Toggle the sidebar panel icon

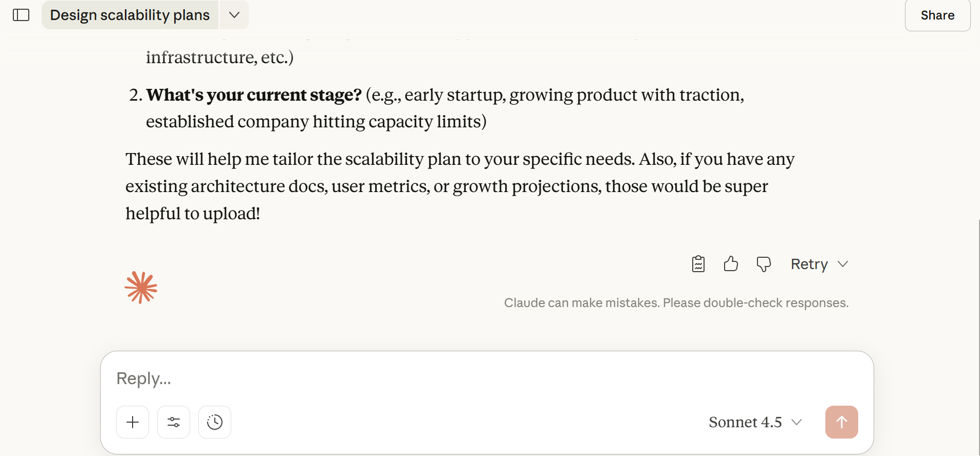(x=21, y=15)
